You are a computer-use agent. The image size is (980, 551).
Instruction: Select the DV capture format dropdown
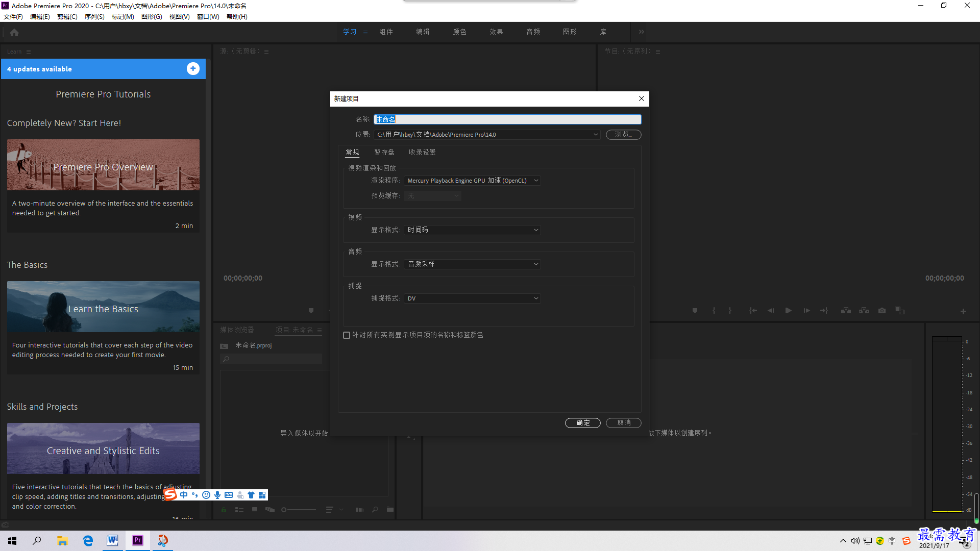(471, 298)
